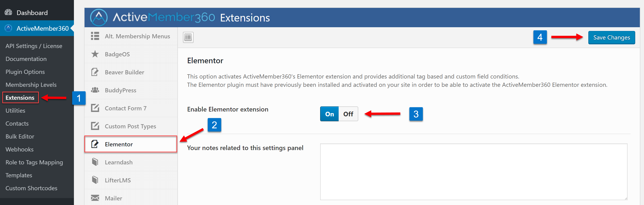Open the Extensions submenu item
The width and height of the screenshot is (644, 205).
[x=20, y=97]
